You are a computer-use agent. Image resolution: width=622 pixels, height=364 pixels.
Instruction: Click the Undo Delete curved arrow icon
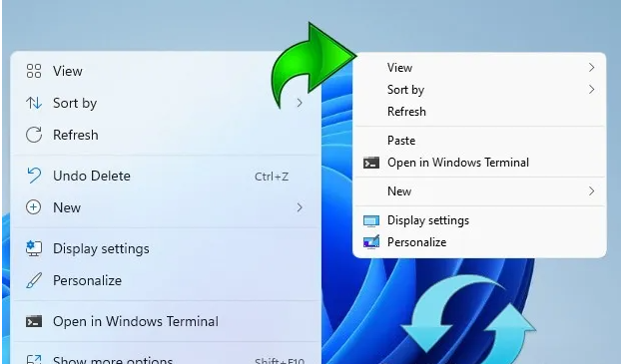click(34, 176)
